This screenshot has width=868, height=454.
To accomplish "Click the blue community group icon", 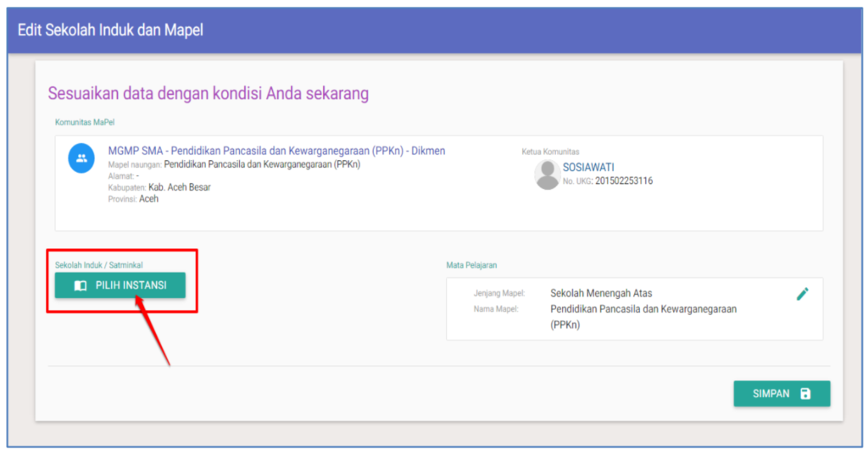I will [81, 158].
